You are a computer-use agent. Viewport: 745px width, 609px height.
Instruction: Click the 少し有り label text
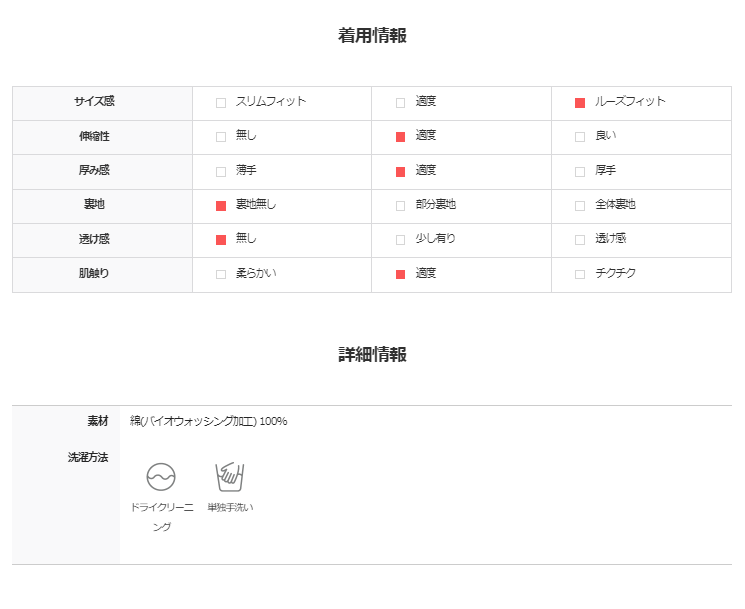point(435,238)
